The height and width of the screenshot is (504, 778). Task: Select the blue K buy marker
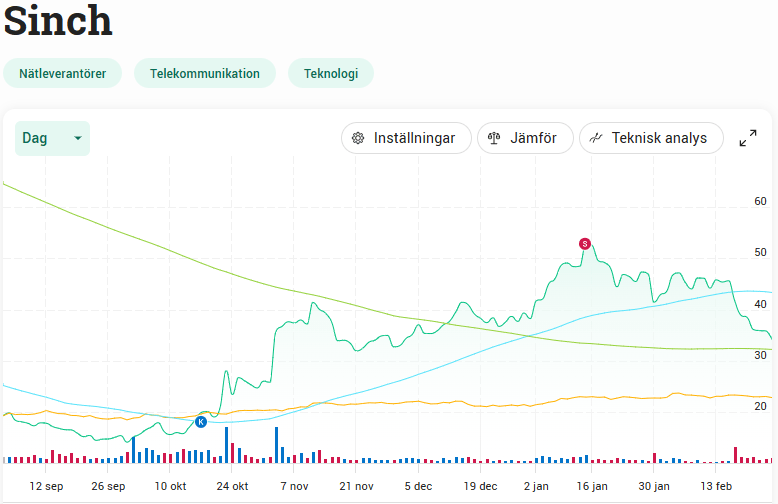tap(201, 422)
